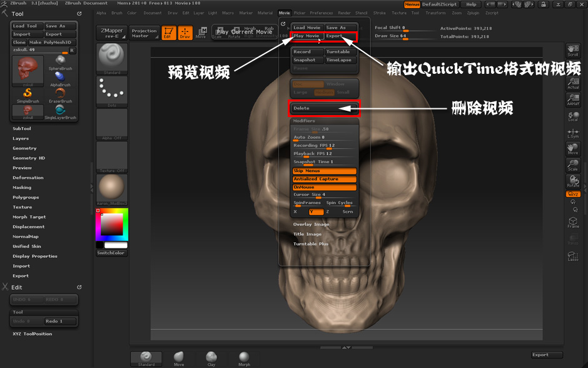Open the Brush menu
The width and height of the screenshot is (588, 368).
tap(116, 13)
